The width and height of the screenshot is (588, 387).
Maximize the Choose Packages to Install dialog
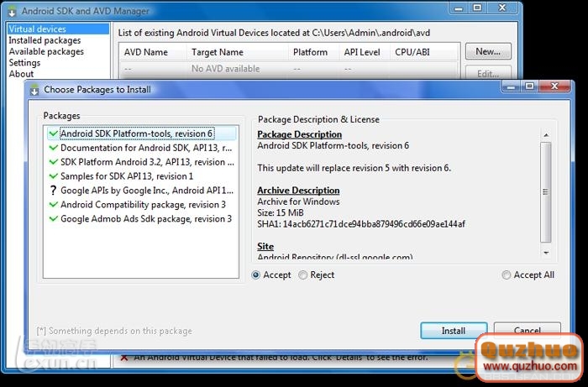point(529,86)
